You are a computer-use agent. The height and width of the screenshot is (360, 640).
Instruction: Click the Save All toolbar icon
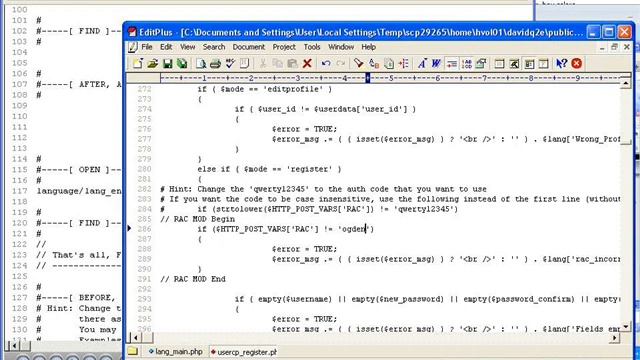pos(182,64)
